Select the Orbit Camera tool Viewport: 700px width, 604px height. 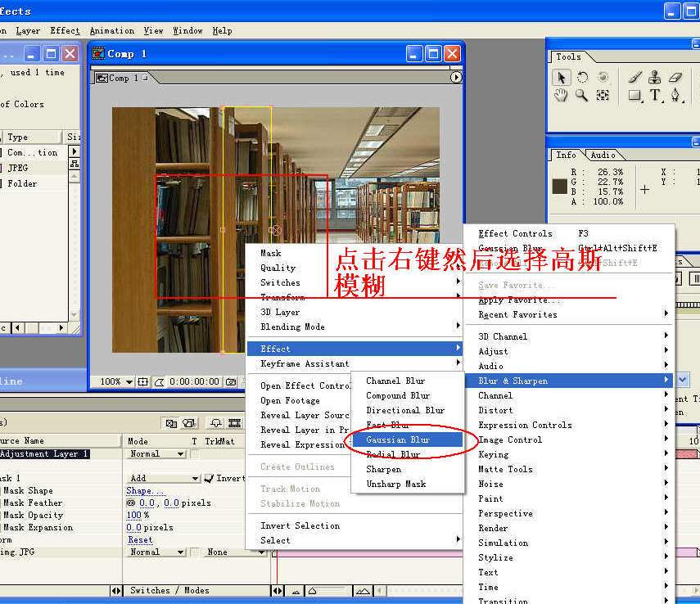click(603, 77)
